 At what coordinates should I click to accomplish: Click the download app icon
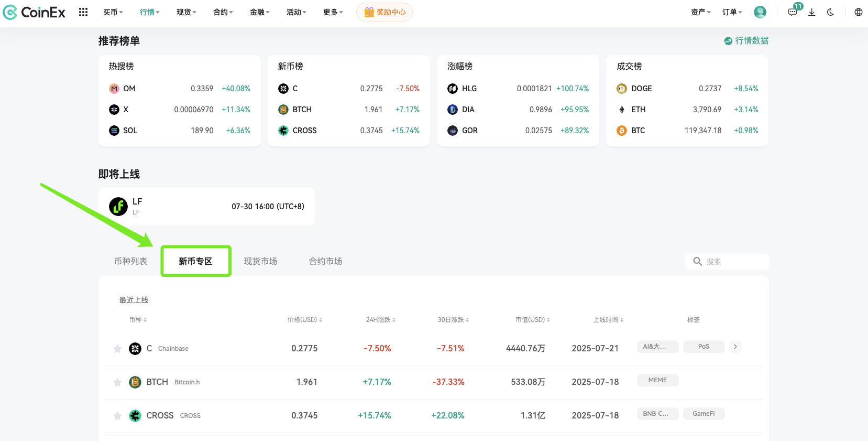coord(812,12)
